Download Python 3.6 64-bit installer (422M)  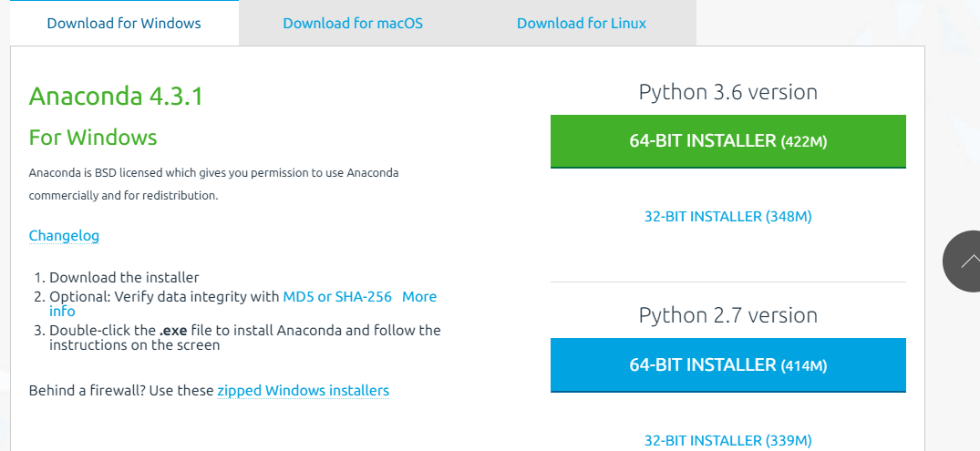click(727, 141)
